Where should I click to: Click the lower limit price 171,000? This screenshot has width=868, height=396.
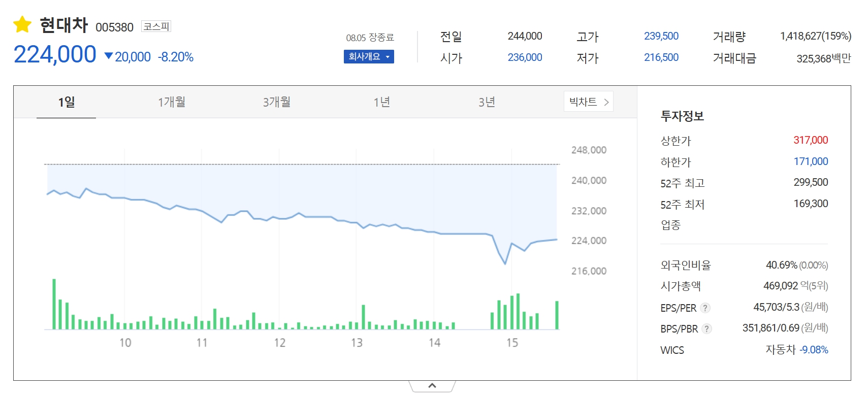tap(811, 161)
